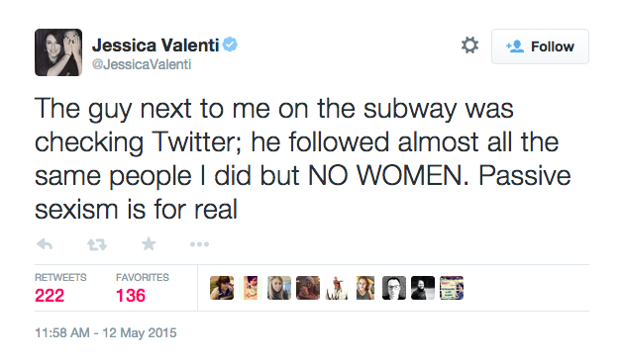622x364 pixels.
Task: Open Jessica Valenti's profile picture
Action: (x=58, y=52)
